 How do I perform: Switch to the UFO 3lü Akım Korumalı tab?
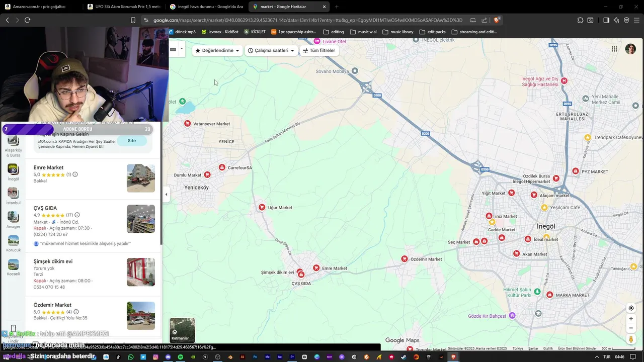(124, 7)
